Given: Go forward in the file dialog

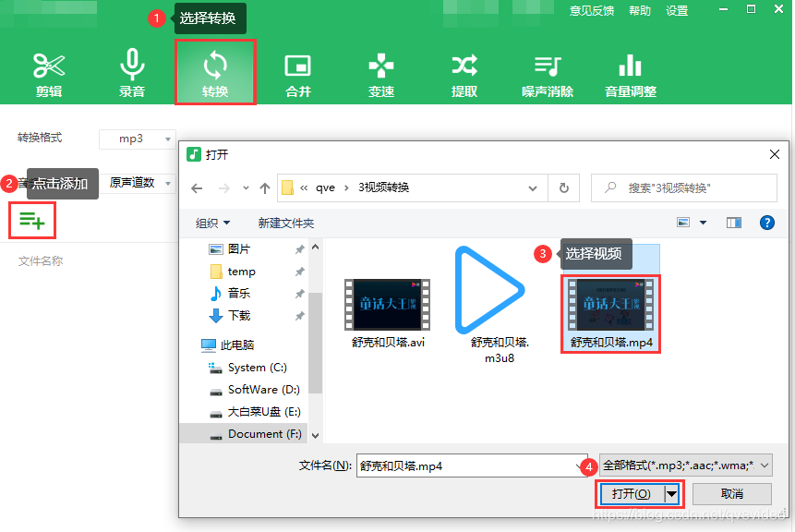Looking at the screenshot, I should pos(224,188).
